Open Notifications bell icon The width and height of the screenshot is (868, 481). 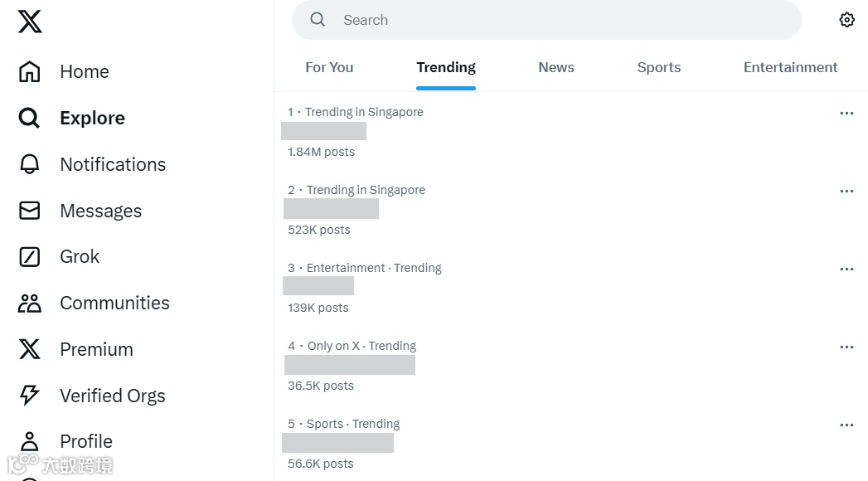pos(30,164)
